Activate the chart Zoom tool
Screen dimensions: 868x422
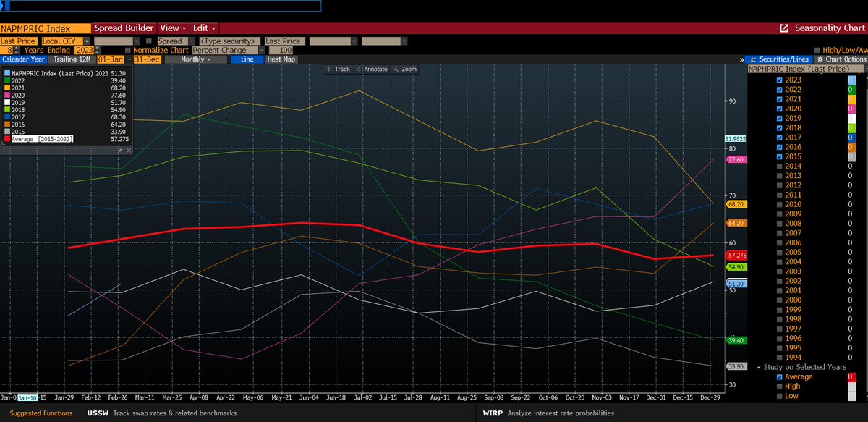coord(408,69)
